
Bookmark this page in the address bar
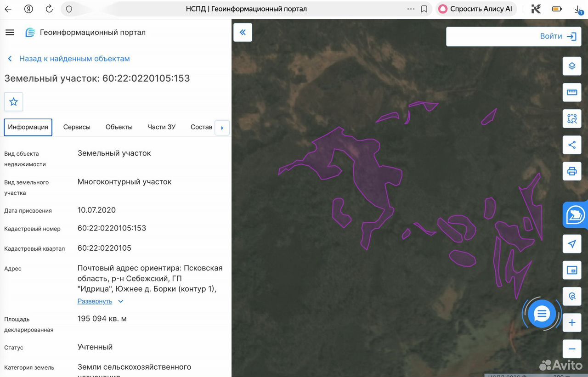coord(424,9)
